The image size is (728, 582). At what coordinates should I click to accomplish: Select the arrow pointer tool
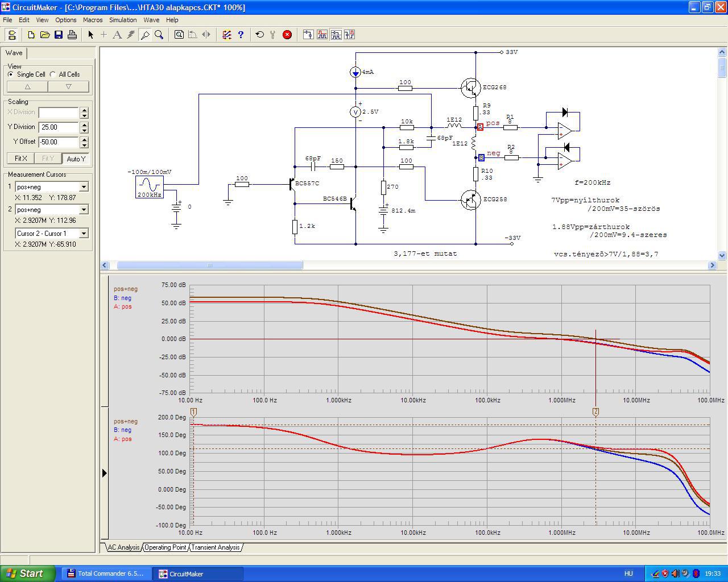click(90, 35)
